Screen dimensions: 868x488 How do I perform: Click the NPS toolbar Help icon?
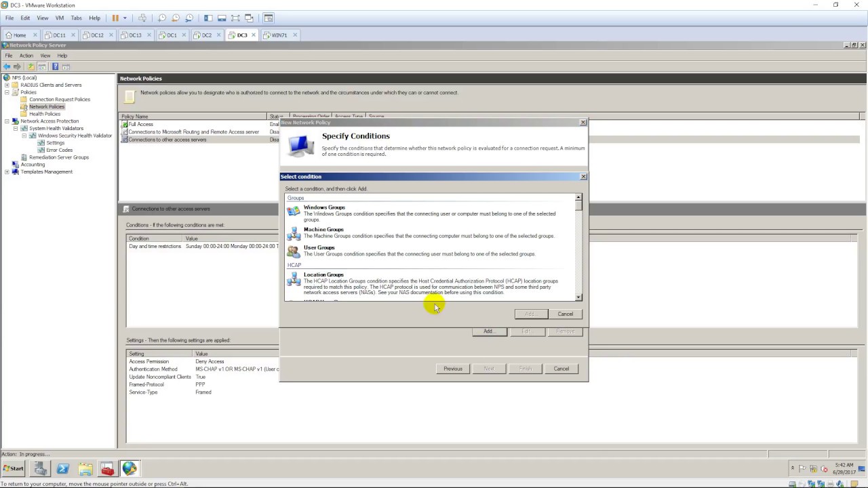click(x=55, y=66)
